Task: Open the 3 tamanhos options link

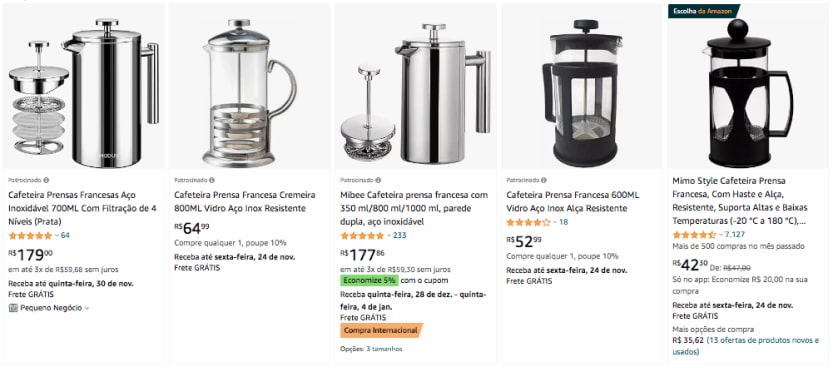Action: tap(384, 349)
